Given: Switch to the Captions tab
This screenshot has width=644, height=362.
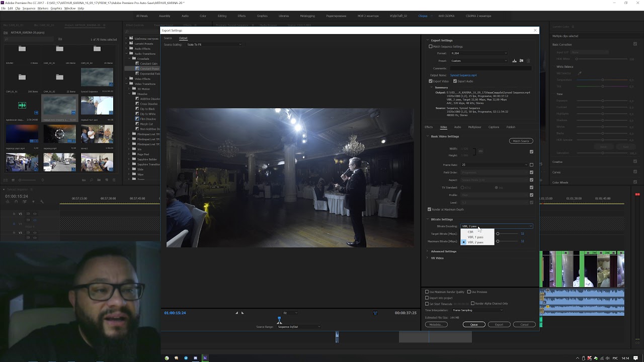Looking at the screenshot, I should [494, 127].
